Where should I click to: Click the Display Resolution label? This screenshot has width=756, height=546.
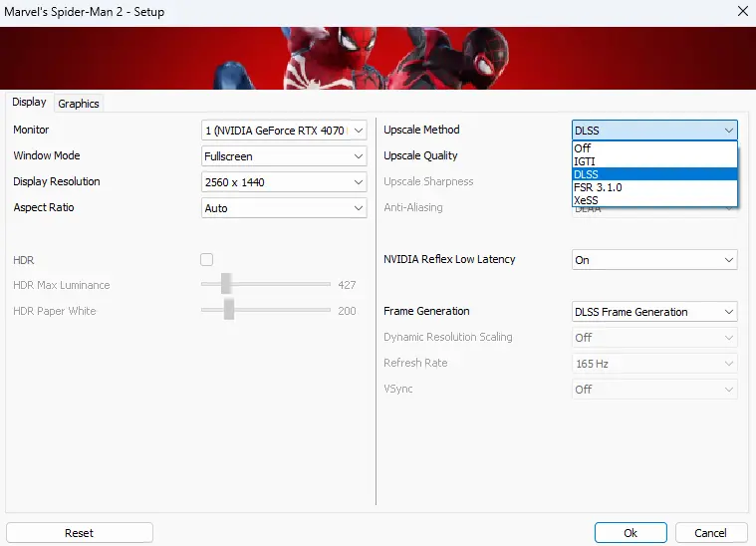[57, 182]
